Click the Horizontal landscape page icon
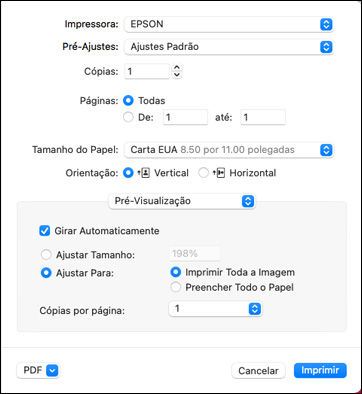Screen dimensions: 362x394 click(219, 173)
